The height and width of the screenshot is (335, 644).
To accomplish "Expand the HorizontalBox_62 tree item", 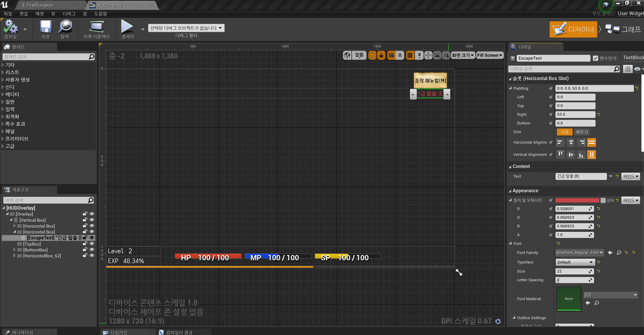I will [15, 255].
